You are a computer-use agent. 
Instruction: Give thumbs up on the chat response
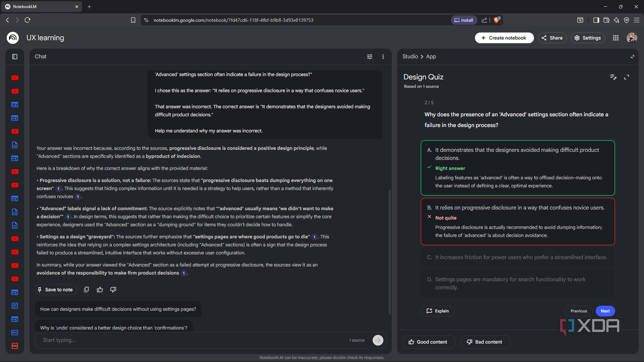[100, 289]
